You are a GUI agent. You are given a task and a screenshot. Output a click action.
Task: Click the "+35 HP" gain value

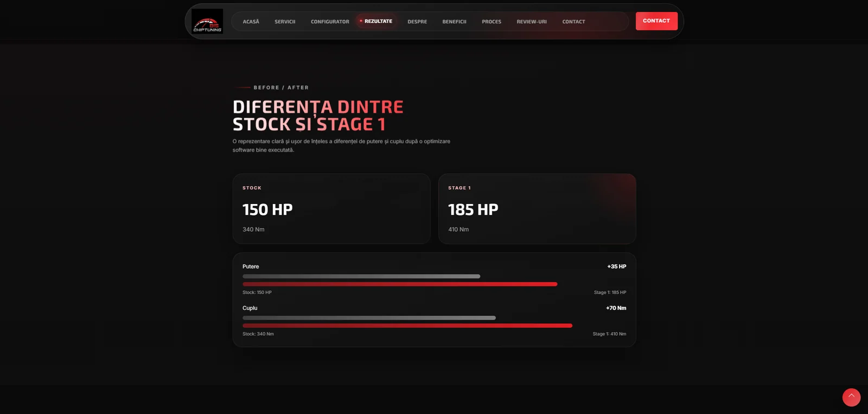pyautogui.click(x=617, y=266)
